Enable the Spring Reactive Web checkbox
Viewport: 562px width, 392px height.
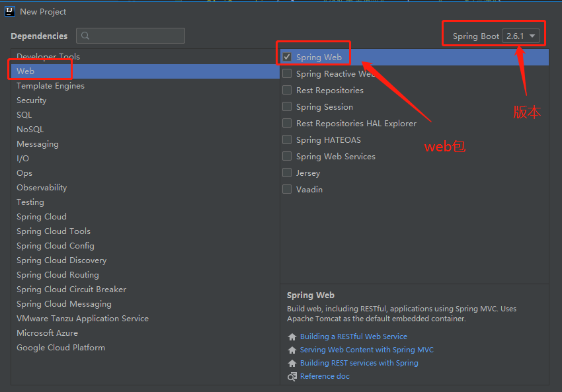[x=287, y=73]
